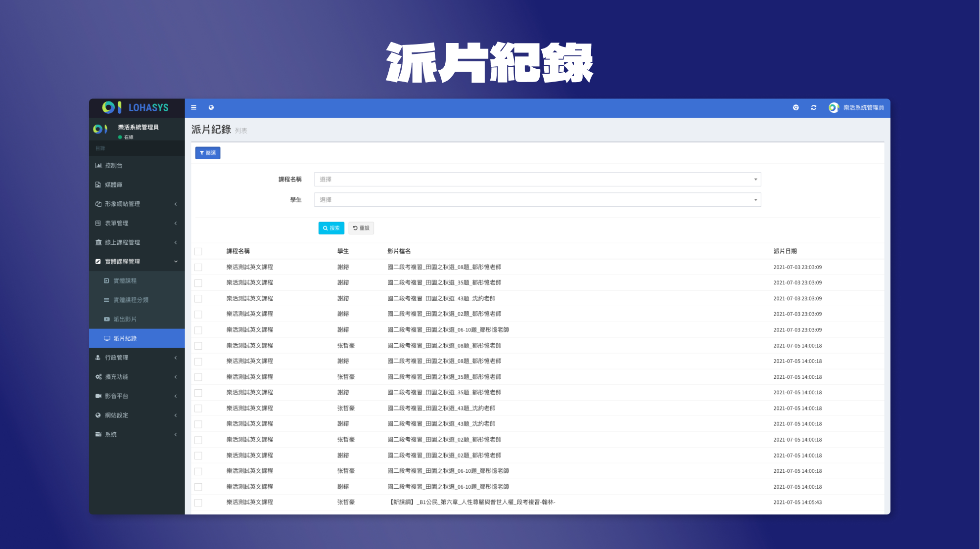The width and height of the screenshot is (980, 549).
Task: Toggle the hamburger sidebar menu icon
Action: point(194,108)
